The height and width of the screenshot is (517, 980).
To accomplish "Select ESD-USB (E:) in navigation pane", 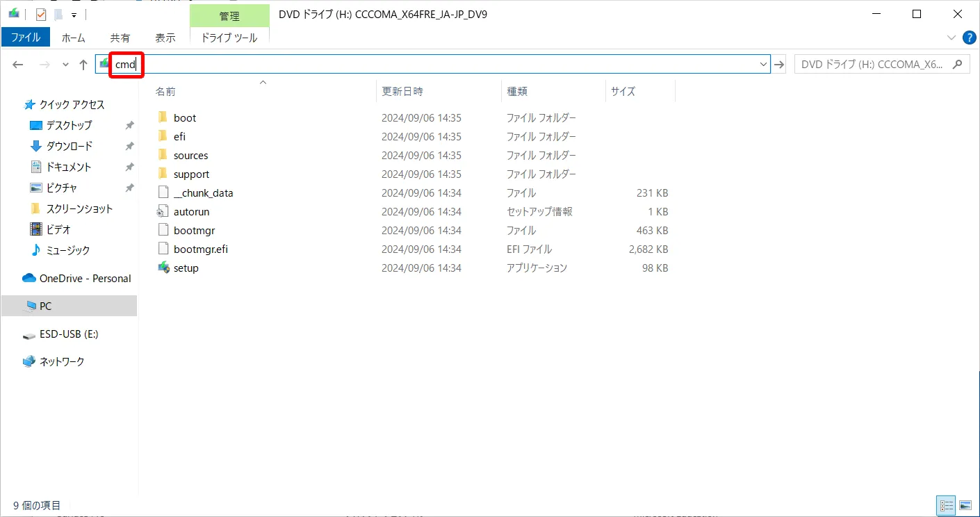I will click(69, 334).
